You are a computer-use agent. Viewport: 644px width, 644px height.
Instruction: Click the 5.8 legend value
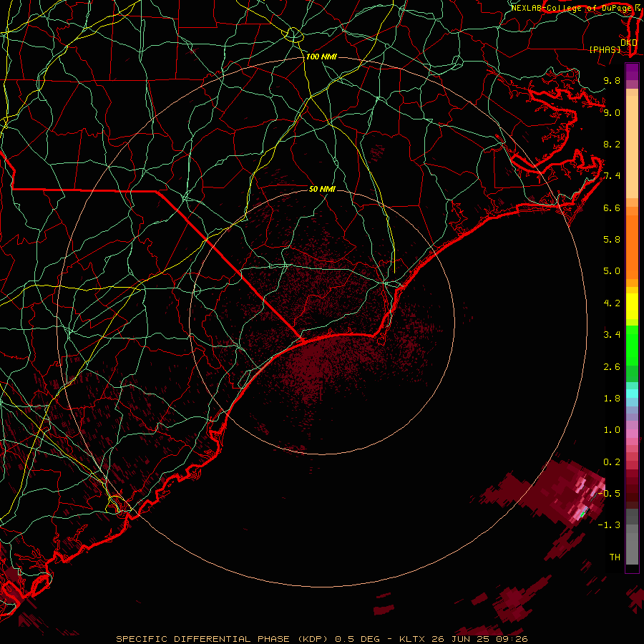point(612,240)
